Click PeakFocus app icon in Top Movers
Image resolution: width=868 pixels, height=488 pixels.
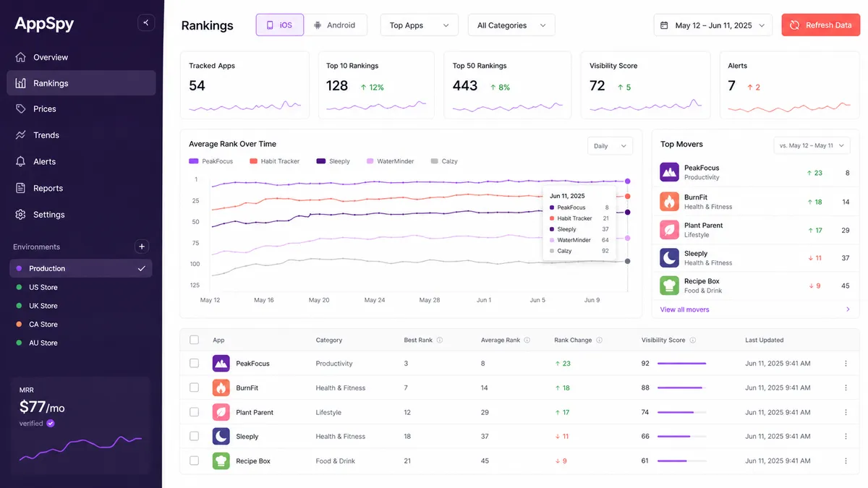[x=669, y=172]
